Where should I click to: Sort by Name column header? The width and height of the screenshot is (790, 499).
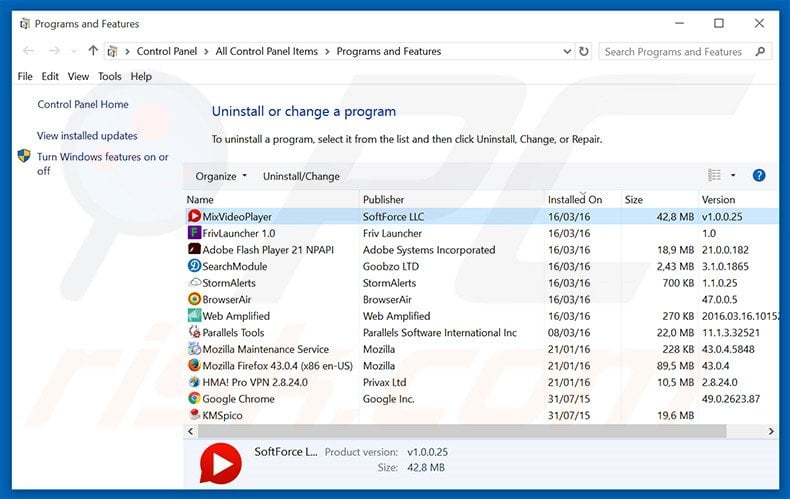point(272,200)
